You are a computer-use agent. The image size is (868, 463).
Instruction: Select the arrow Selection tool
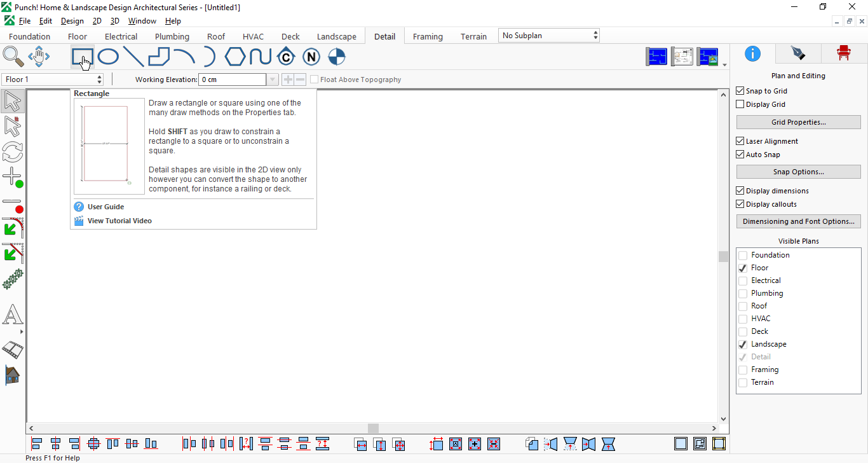tap(13, 101)
